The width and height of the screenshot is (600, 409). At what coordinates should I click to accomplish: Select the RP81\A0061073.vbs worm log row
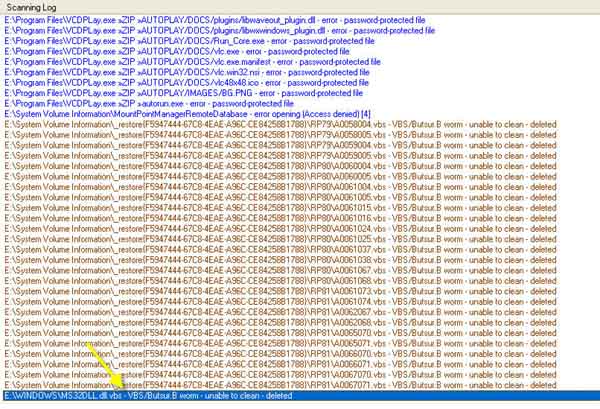280,291
